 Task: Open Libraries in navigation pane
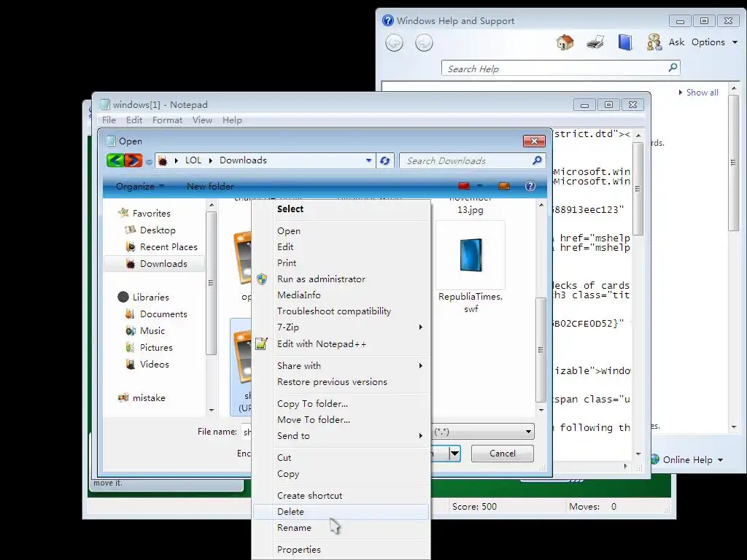click(150, 297)
